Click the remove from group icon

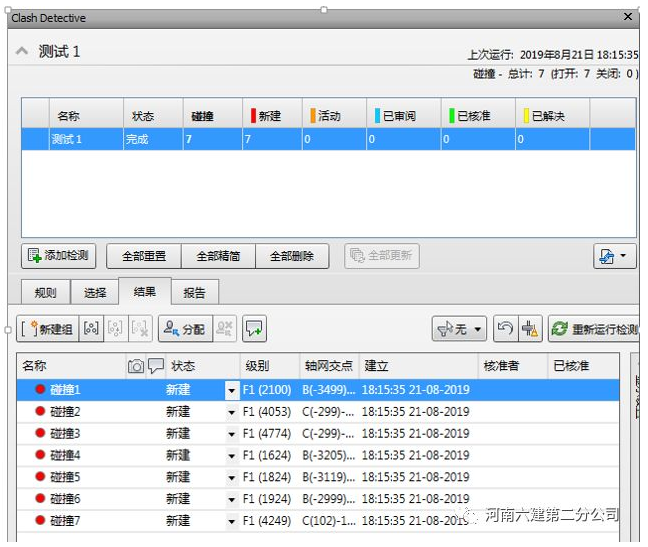115,329
